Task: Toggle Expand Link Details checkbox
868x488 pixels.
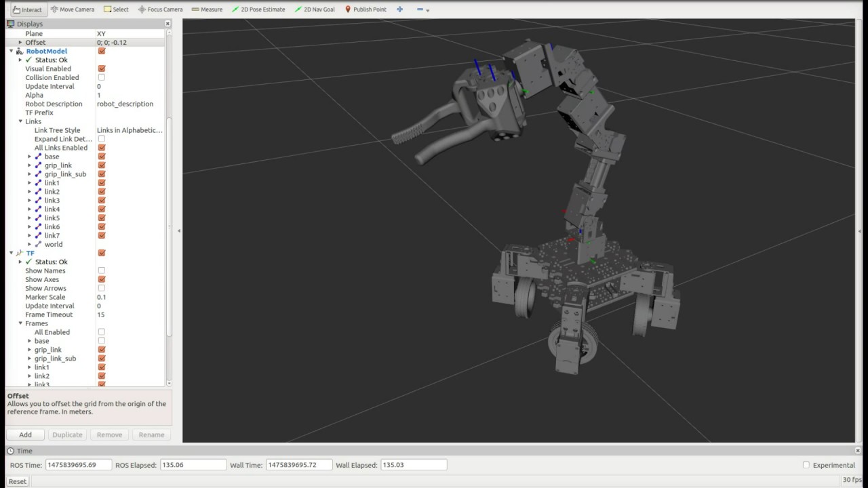Action: click(x=102, y=139)
